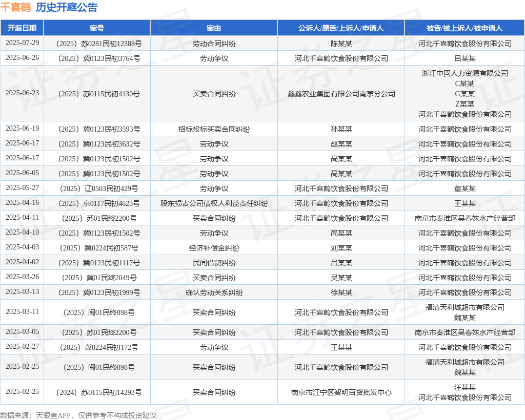The image size is (525, 420).
Task: Click case number 冀0224民初172号
Action: [99, 347]
